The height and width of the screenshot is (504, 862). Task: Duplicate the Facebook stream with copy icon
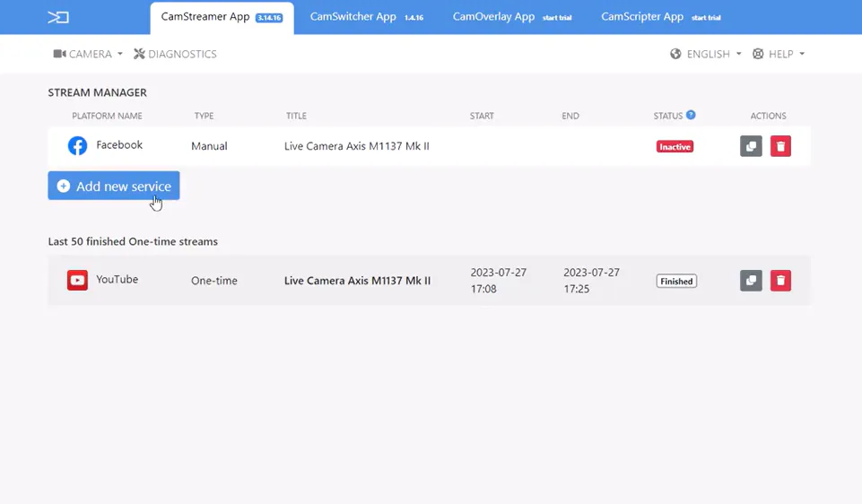751,146
